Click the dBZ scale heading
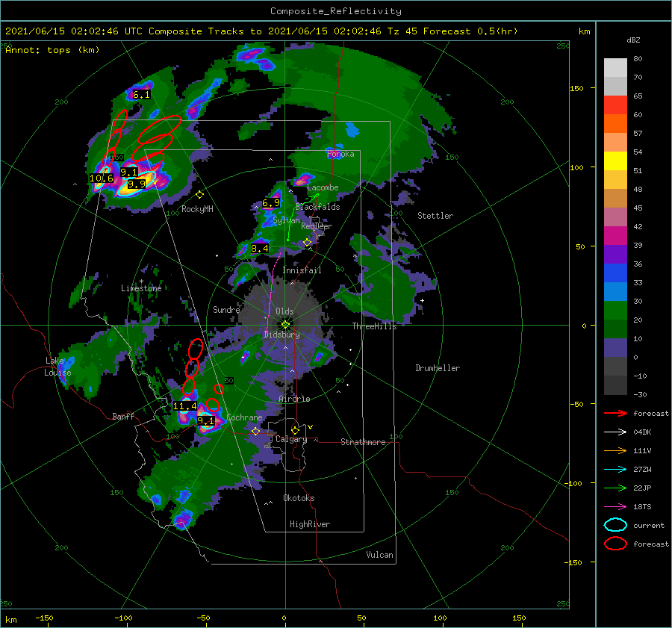 (633, 40)
